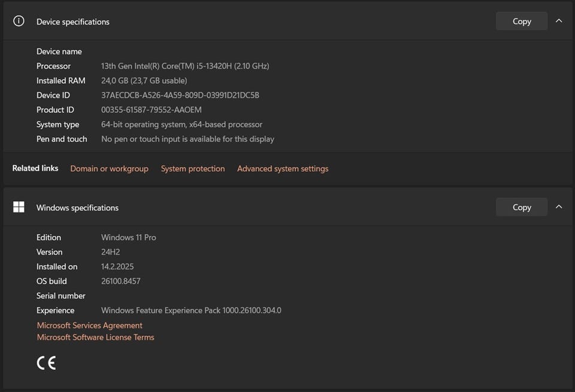Select the installed RAM value 24,0 GB

pos(144,81)
